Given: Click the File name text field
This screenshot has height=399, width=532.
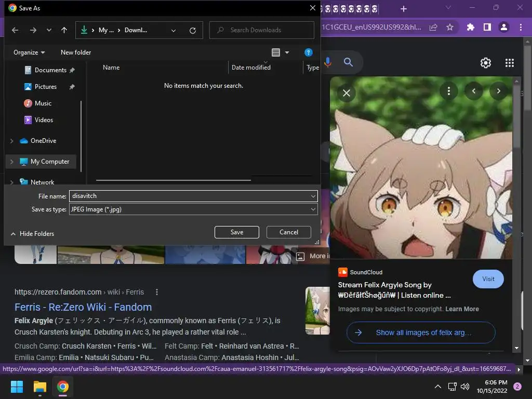Looking at the screenshot, I should coord(189,196).
